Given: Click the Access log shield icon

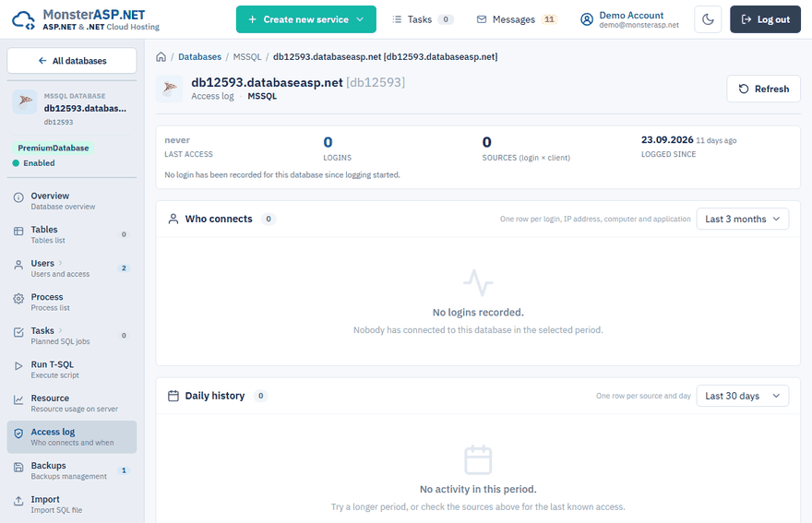Looking at the screenshot, I should (x=18, y=434).
